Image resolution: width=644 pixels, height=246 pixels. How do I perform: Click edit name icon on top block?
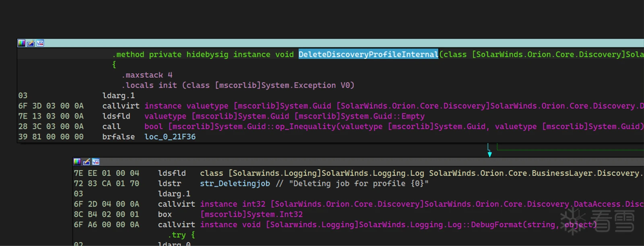31,43
